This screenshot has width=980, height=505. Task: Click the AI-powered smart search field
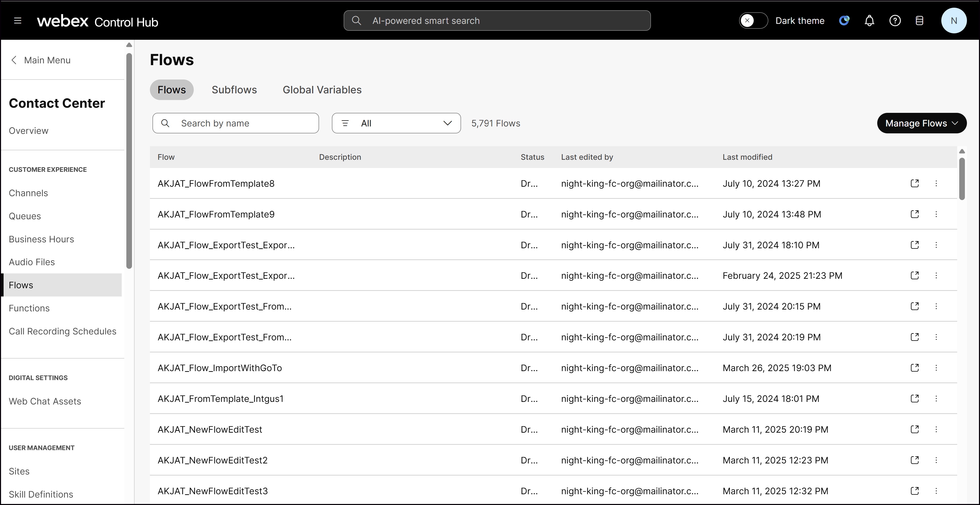[497, 21]
